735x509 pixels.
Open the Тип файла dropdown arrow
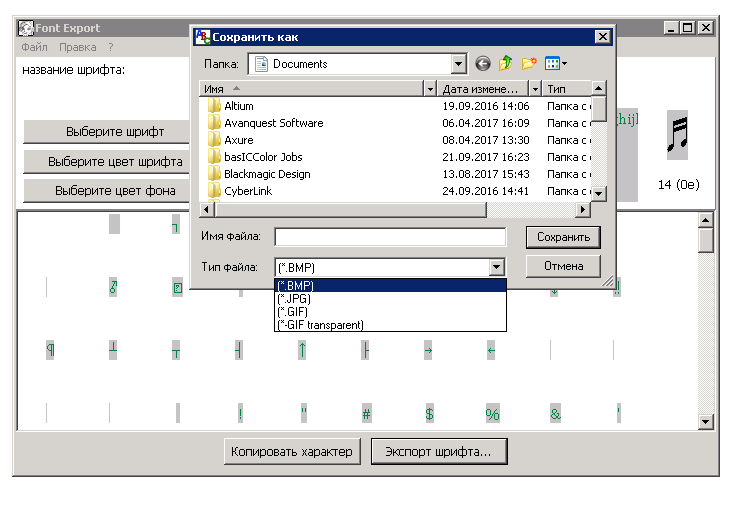tap(496, 267)
